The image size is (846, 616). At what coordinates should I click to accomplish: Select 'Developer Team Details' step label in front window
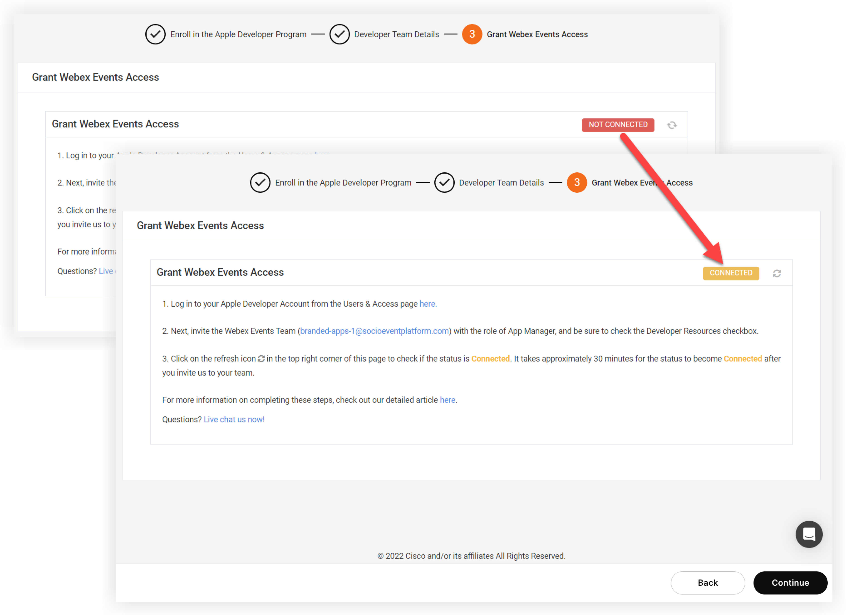tap(501, 183)
